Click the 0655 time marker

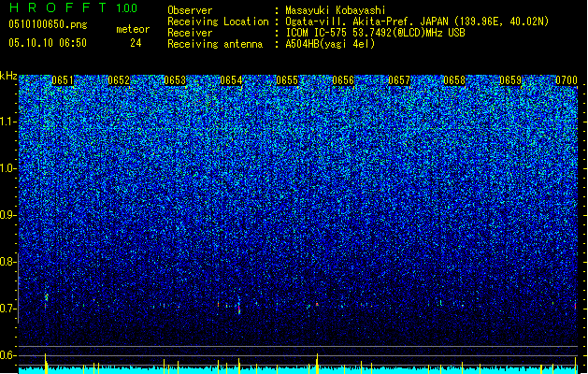point(287,80)
